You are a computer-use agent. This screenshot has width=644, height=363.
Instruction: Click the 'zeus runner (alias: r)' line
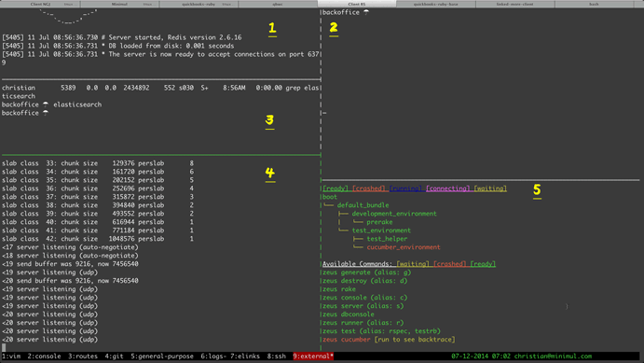point(363,323)
